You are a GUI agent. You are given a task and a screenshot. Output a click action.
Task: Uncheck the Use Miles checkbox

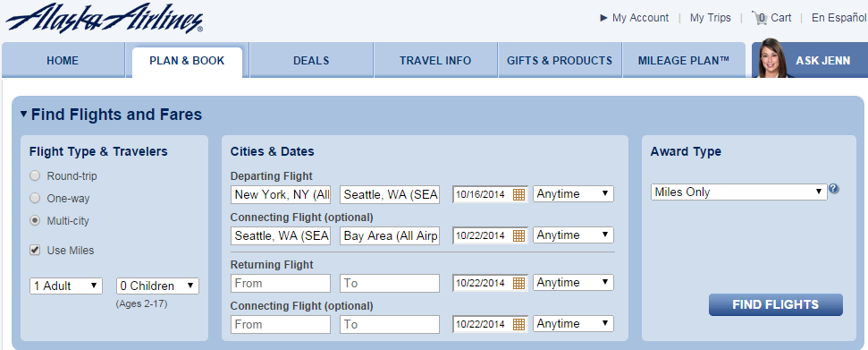tap(35, 250)
